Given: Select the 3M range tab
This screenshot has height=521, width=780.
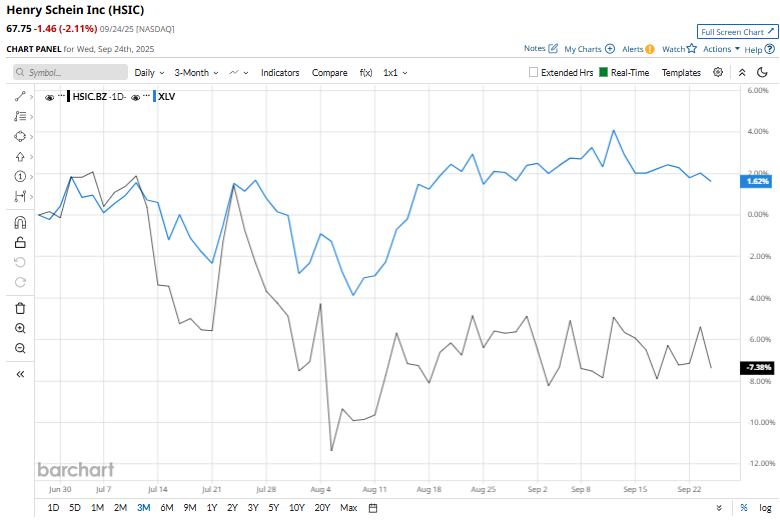Looking at the screenshot, I should (x=143, y=508).
